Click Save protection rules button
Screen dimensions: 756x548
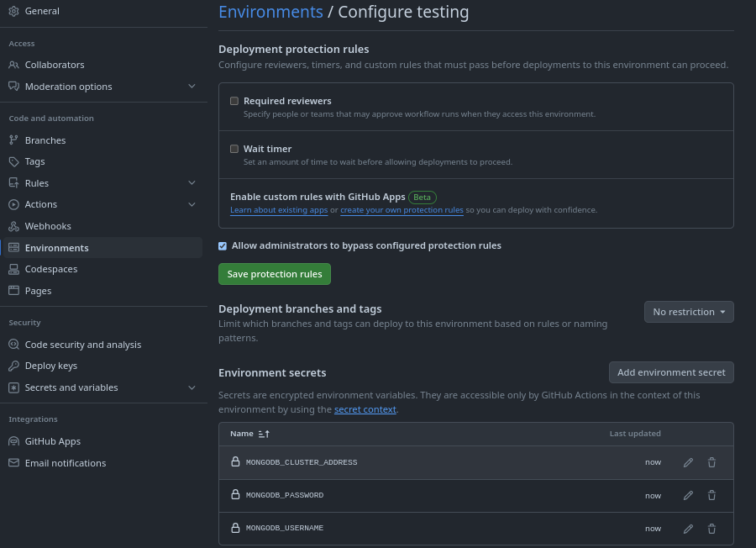[x=275, y=274]
